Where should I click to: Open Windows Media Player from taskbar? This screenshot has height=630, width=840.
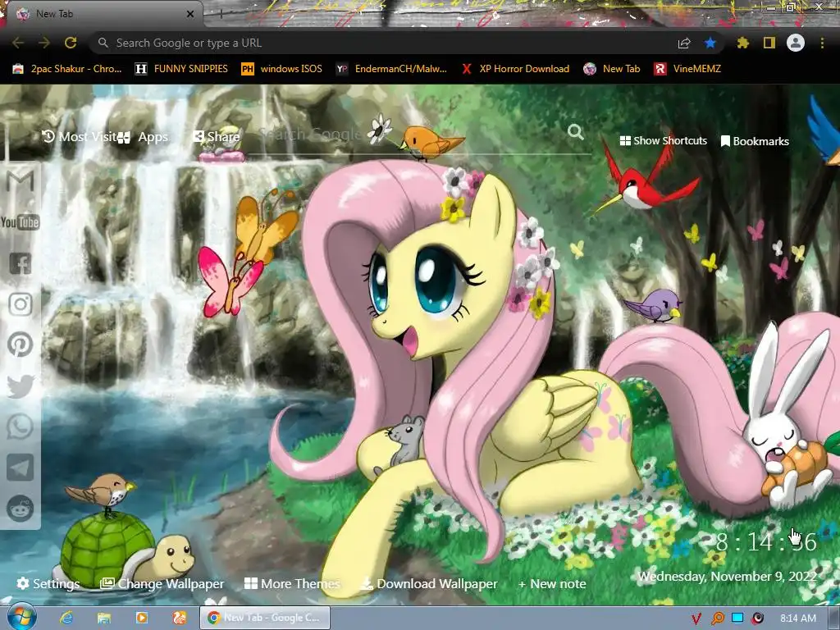pos(141,619)
